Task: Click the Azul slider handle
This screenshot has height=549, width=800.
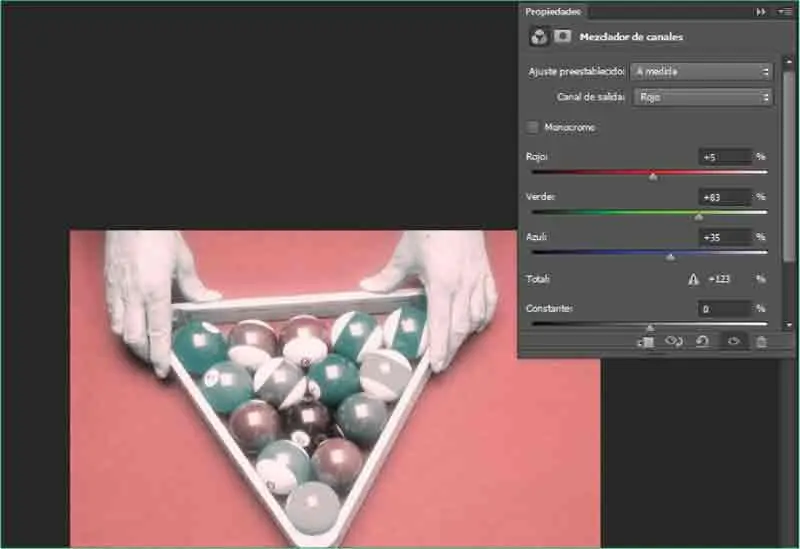Action: (x=671, y=256)
